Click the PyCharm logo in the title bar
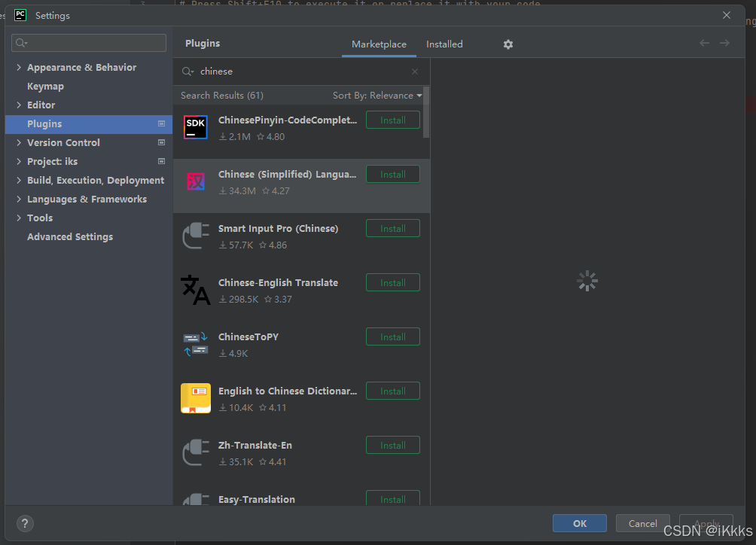756x545 pixels. point(20,15)
